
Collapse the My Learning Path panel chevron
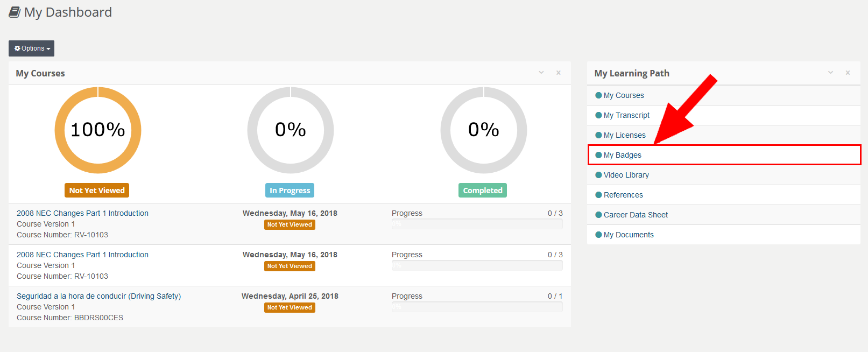(x=830, y=73)
